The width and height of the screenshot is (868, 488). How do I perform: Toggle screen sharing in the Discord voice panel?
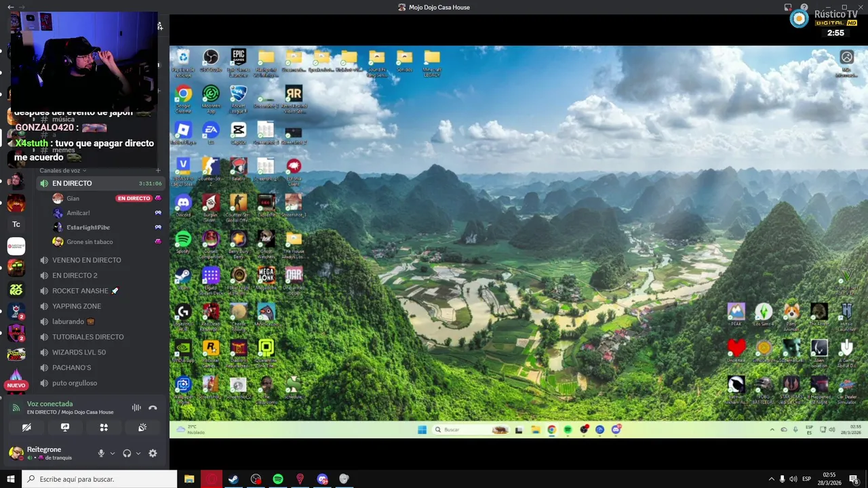[65, 428]
